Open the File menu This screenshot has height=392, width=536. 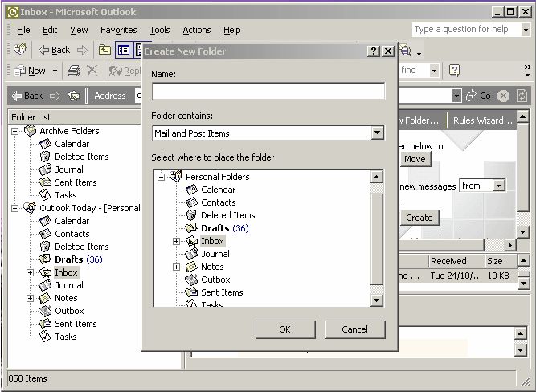click(x=23, y=30)
